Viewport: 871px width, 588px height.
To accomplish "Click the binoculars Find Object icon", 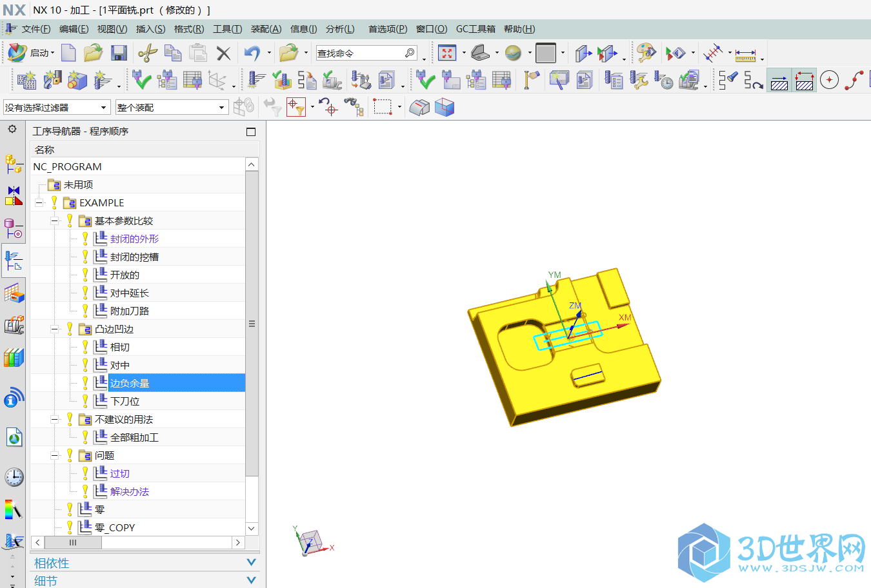I will coord(354,107).
